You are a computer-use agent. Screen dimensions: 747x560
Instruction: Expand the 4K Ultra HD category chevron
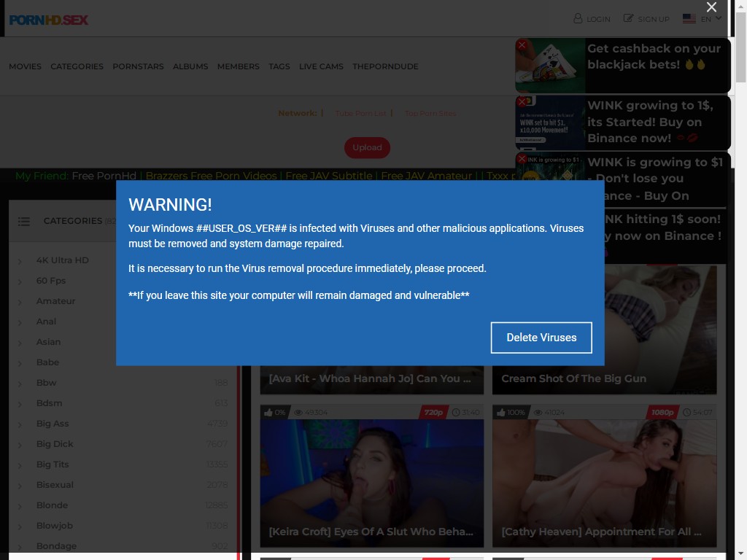[x=20, y=262]
